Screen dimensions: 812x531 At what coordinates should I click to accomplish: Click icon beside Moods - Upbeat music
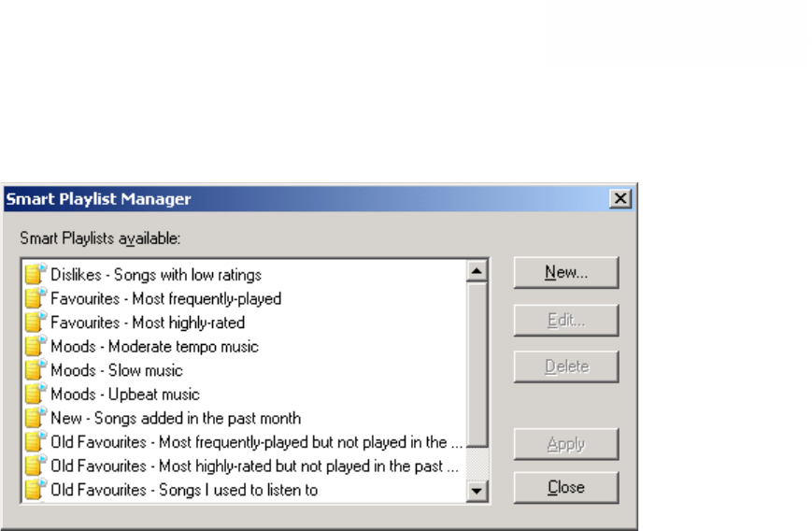[x=36, y=394]
